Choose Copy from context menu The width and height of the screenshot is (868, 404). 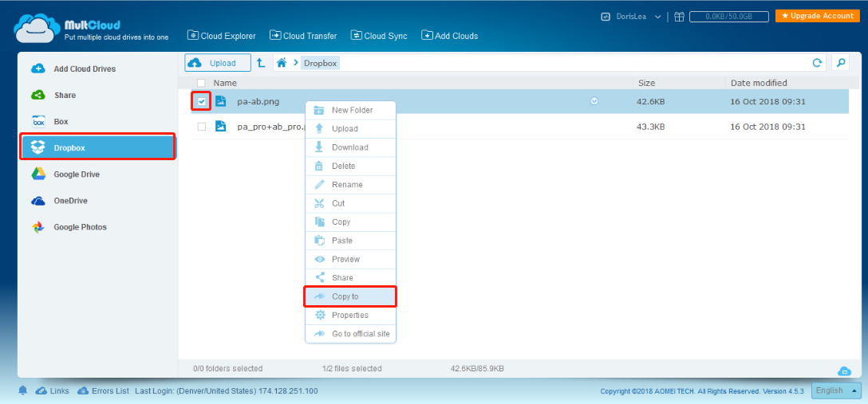(350, 222)
